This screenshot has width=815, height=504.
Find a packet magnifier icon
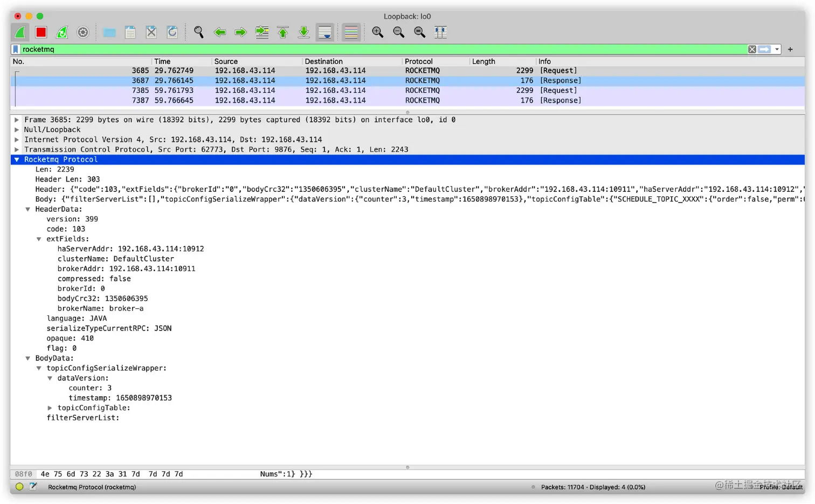click(x=199, y=32)
